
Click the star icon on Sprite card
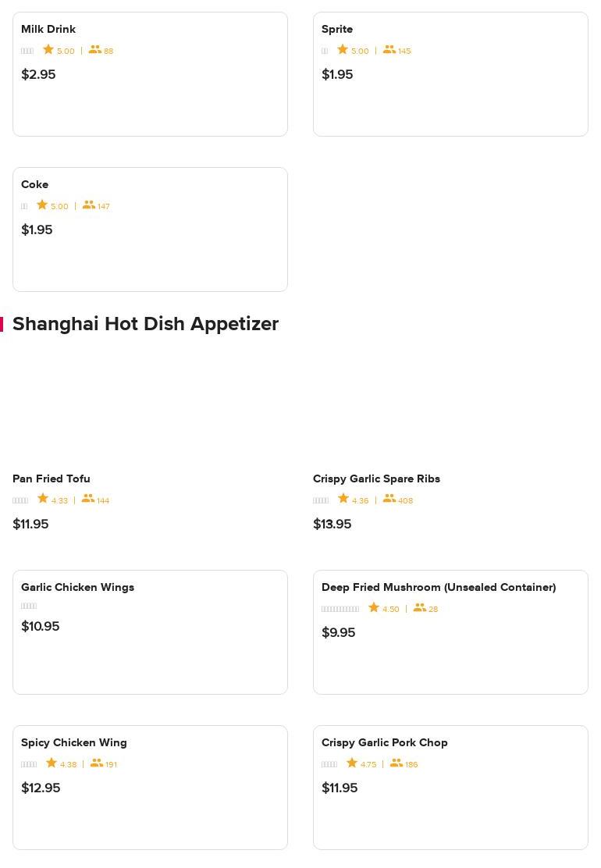coord(343,50)
